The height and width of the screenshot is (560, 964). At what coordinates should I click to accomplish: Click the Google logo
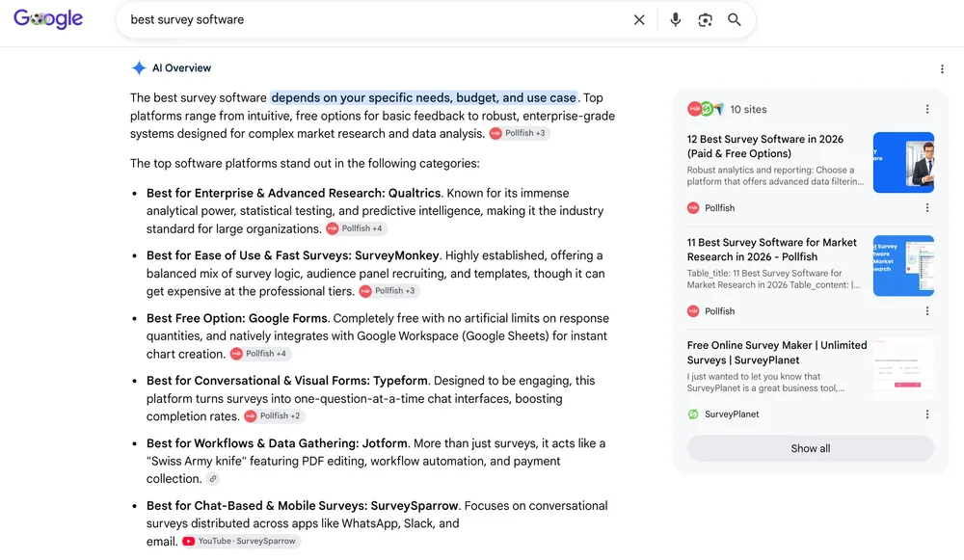pos(48,19)
